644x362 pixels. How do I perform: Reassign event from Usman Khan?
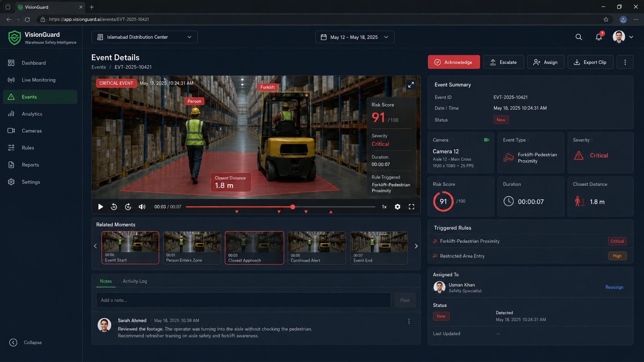click(x=614, y=287)
